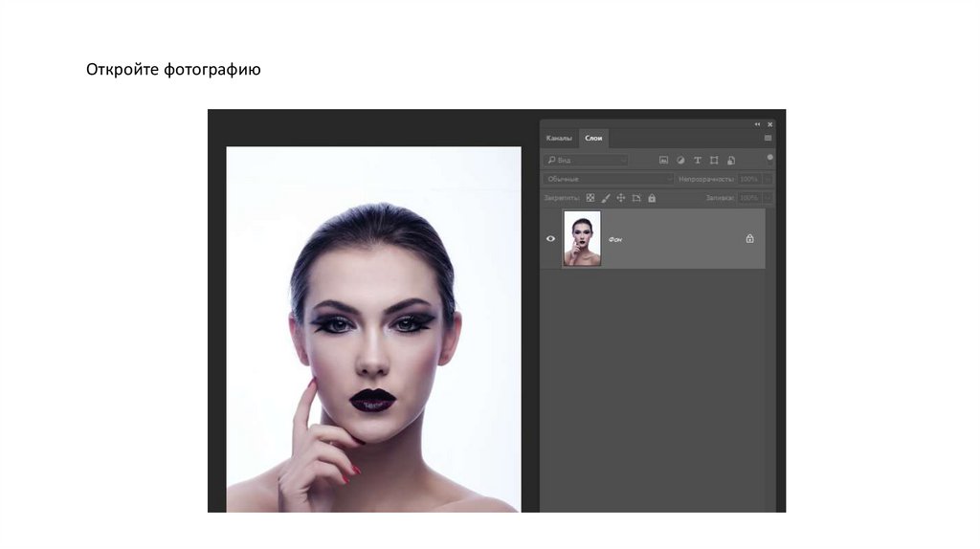Filter layers by smart objects icon
The height and width of the screenshot is (549, 980).
pyautogui.click(x=730, y=161)
